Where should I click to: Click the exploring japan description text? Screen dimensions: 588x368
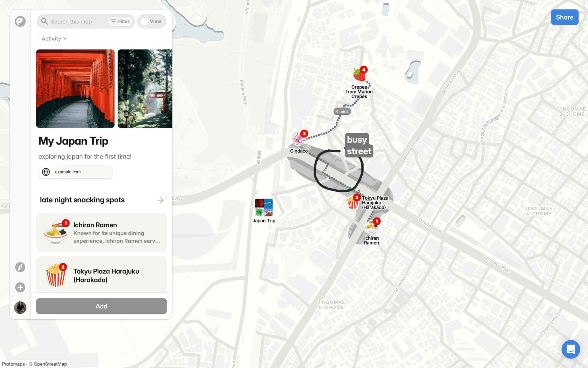tap(85, 157)
